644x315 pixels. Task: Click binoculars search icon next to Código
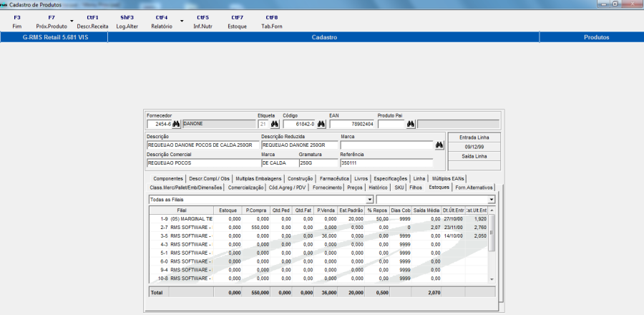pos(321,124)
